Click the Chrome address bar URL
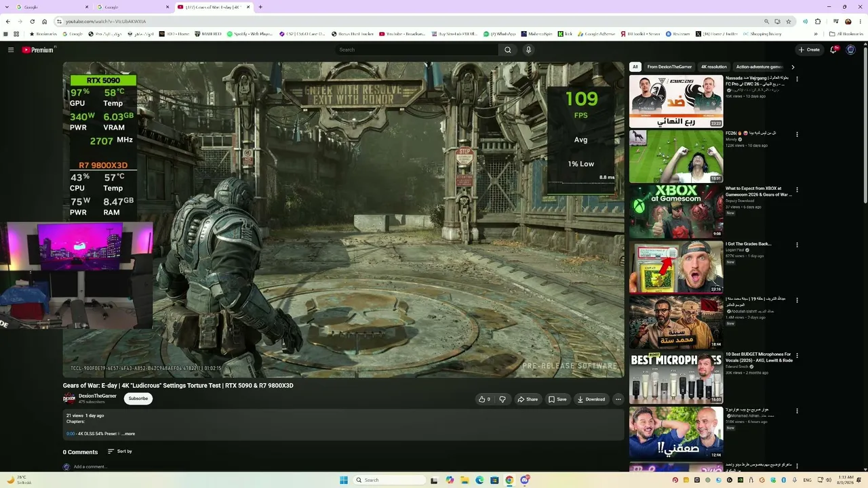This screenshot has width=868, height=488. pos(106,21)
